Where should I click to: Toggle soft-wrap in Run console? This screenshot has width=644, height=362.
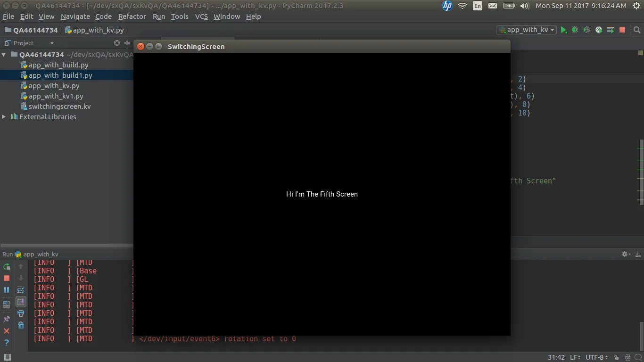tap(21, 290)
